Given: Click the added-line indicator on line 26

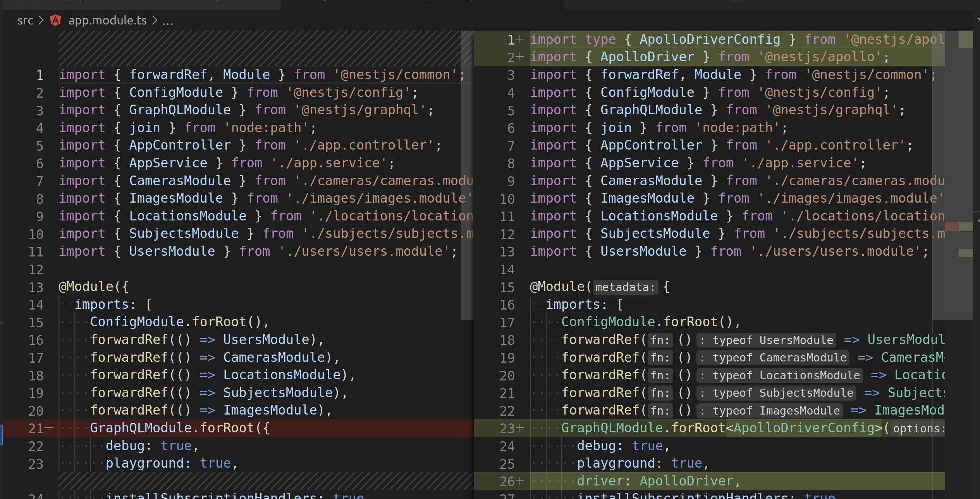Looking at the screenshot, I should coord(521,481).
